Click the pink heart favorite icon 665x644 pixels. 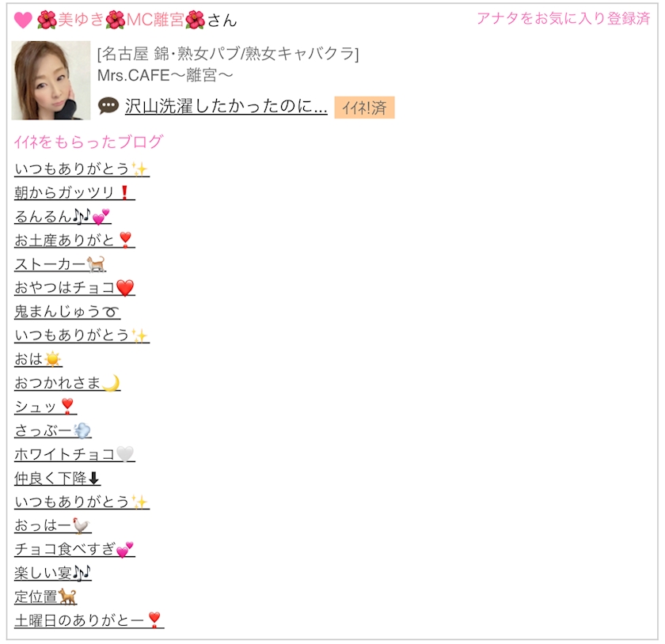pyautogui.click(x=23, y=20)
